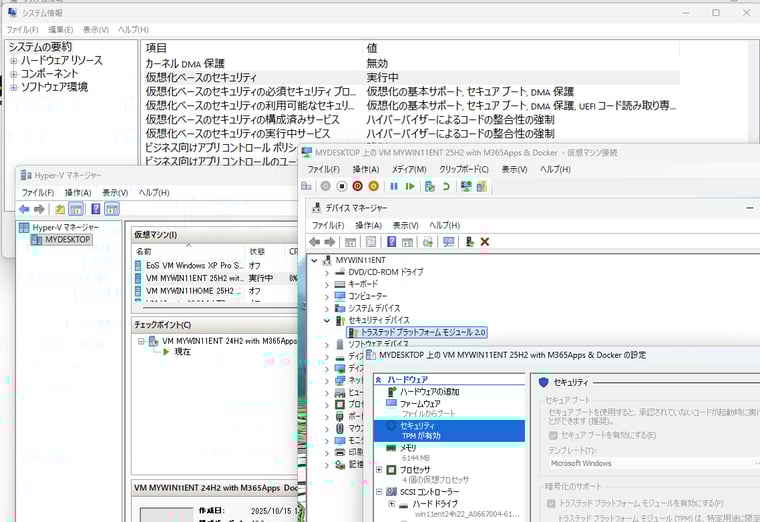Click Help icon in Device Manager toolbar
The width and height of the screenshot is (760, 522).
(392, 241)
